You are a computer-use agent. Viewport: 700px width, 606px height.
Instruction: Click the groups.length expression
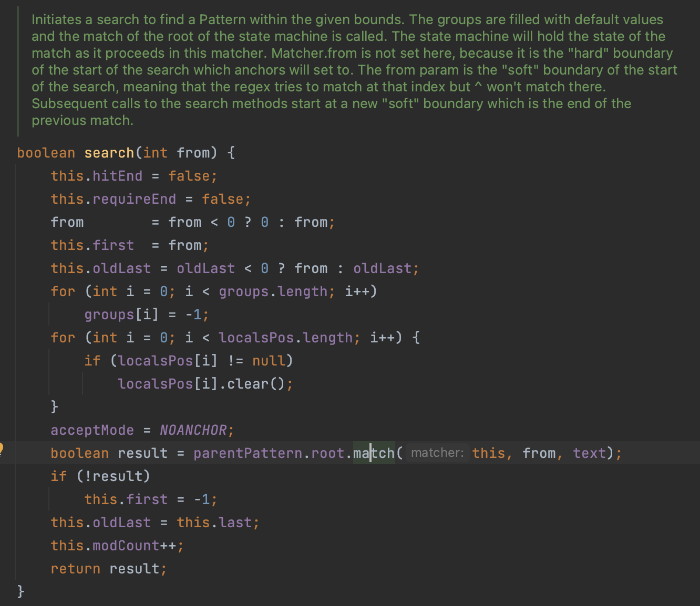click(273, 291)
